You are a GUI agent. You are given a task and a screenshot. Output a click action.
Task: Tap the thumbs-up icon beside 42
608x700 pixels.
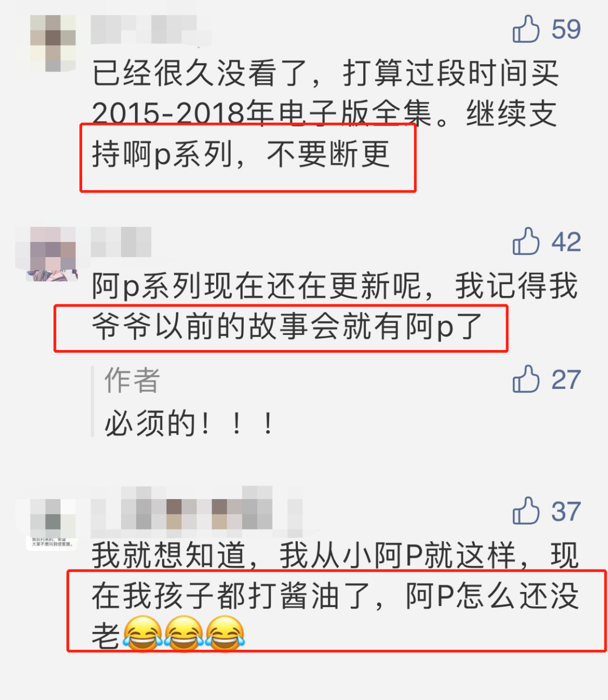click(526, 241)
